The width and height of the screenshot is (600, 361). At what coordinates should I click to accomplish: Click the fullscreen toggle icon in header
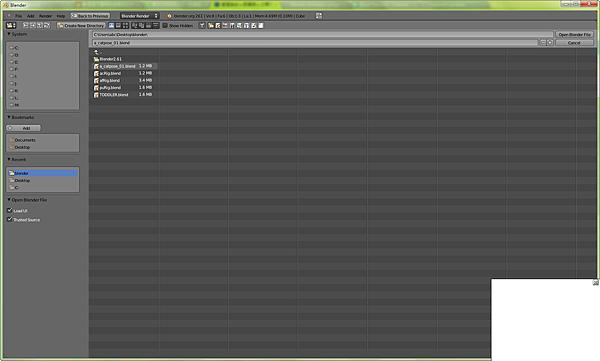tap(319, 16)
